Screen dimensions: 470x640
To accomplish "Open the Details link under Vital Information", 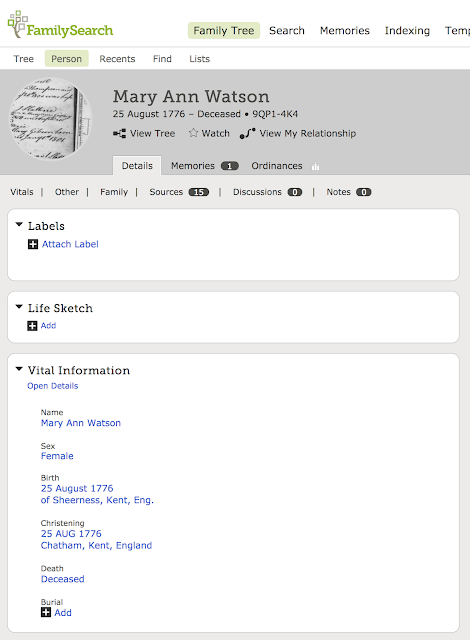I will coord(53,386).
